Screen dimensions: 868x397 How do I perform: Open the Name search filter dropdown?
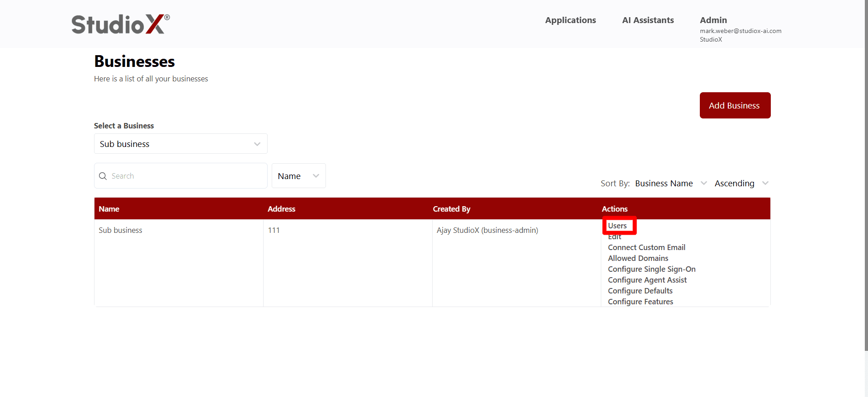click(x=298, y=176)
